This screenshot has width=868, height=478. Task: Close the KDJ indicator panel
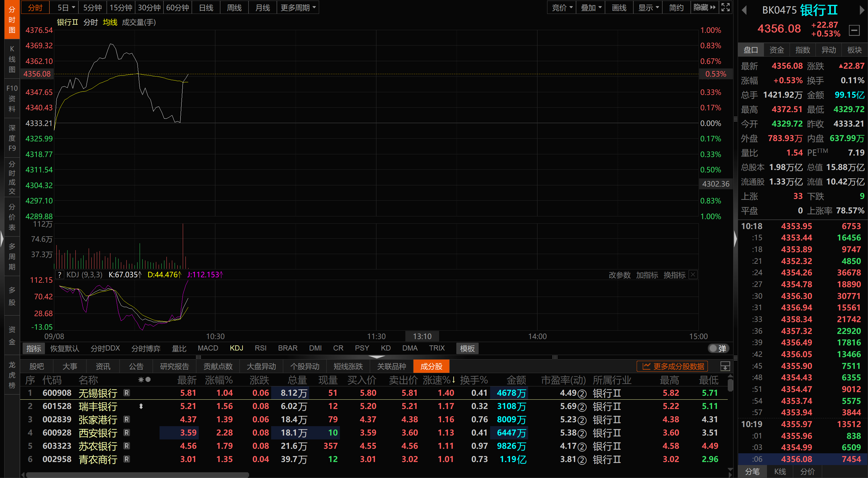[693, 275]
